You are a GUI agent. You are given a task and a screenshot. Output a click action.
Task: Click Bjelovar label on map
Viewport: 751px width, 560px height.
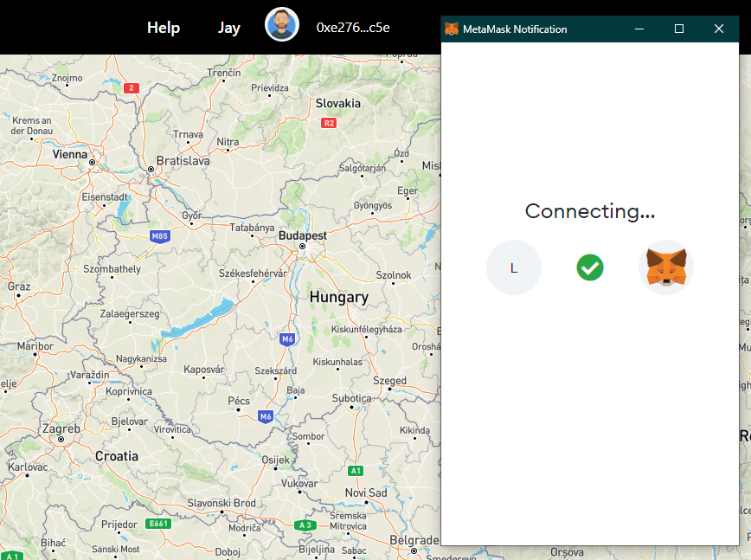click(x=129, y=422)
